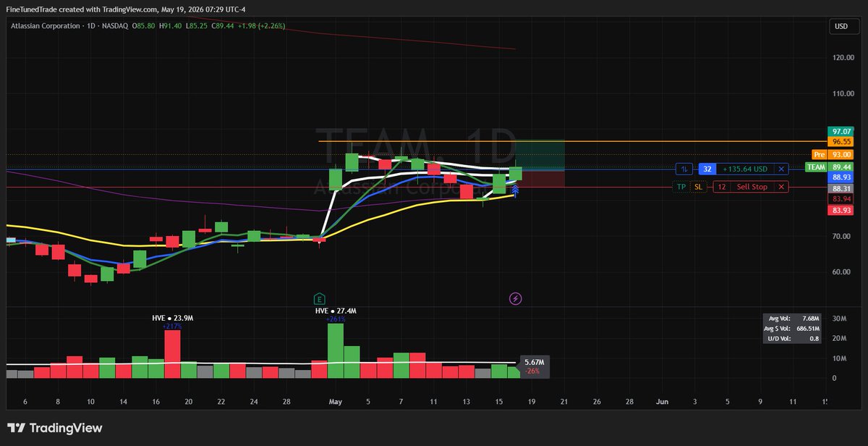Click the purple lightning bolt event icon
This screenshot has height=446, width=868.
coord(516,298)
